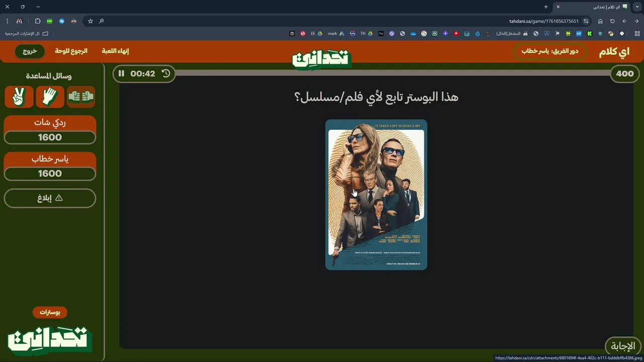Click the تحداني logo in the header
The image size is (644, 362).
[x=321, y=58]
